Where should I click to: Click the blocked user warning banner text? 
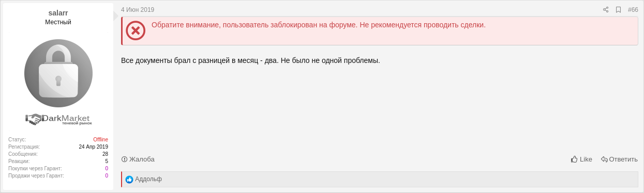point(319,25)
